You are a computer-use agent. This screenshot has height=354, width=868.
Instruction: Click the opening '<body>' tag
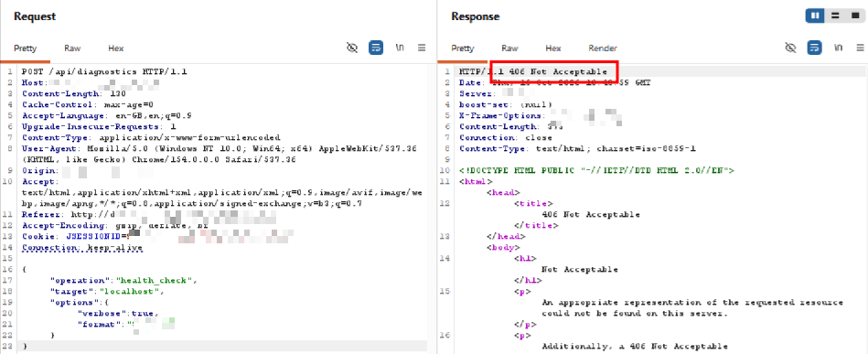[x=503, y=248]
